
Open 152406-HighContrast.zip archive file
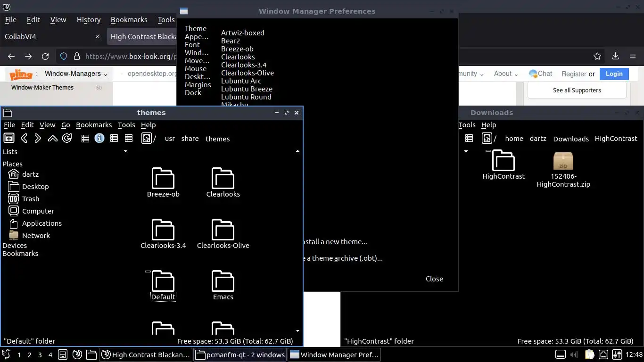click(x=563, y=170)
